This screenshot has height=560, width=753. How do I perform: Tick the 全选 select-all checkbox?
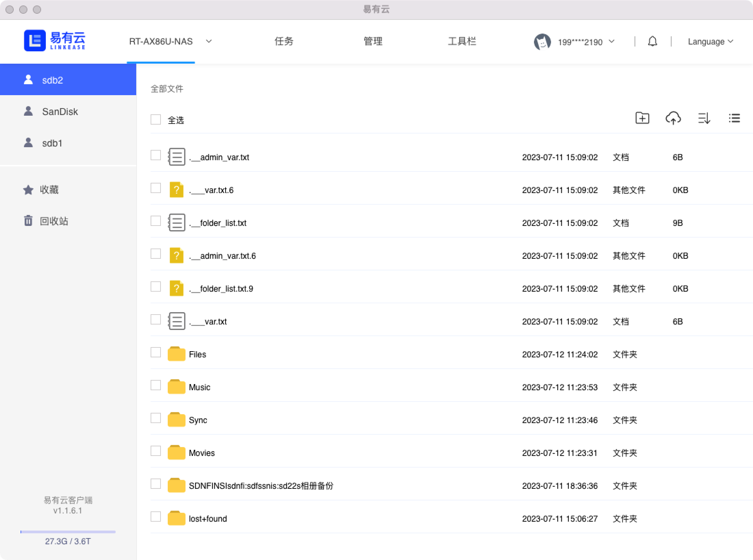pos(156,119)
